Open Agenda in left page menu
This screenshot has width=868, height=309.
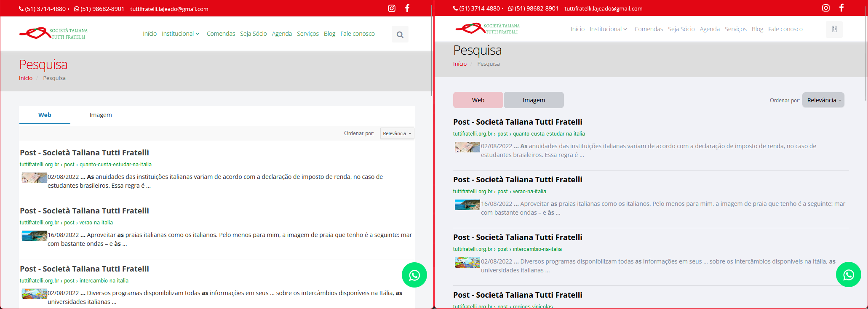(282, 34)
